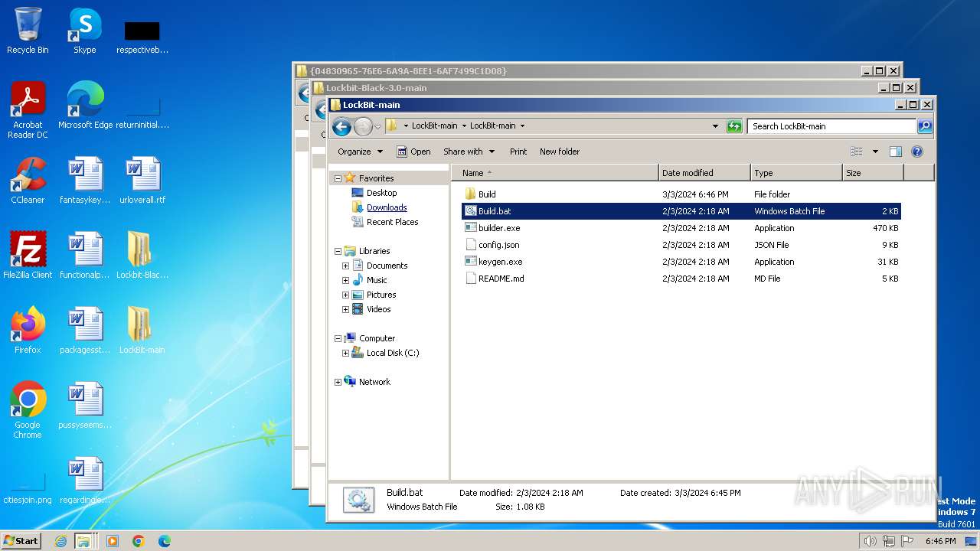Select the README.md file
Screen dimensions: 980x551
tap(681, 279)
